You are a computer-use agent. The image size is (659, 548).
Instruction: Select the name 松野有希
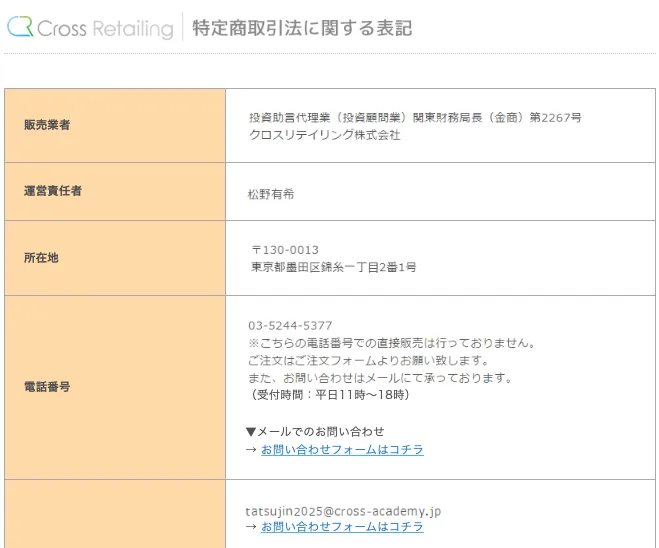click(x=271, y=194)
